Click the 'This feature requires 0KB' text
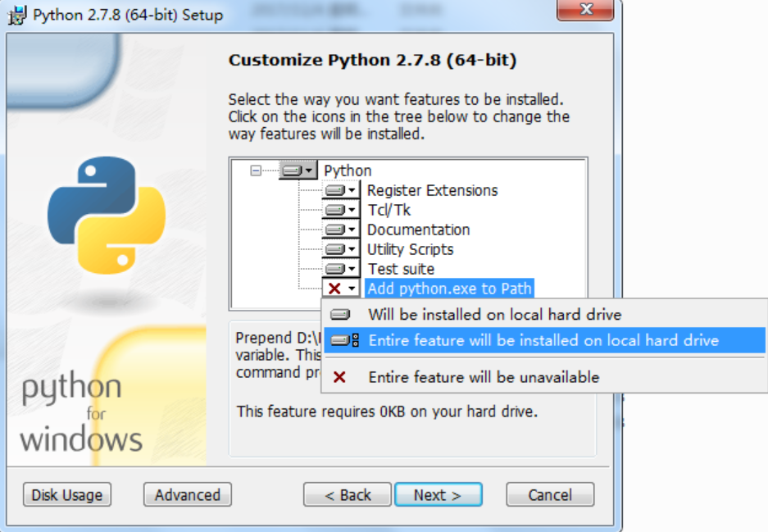This screenshot has width=768, height=532. [x=387, y=412]
